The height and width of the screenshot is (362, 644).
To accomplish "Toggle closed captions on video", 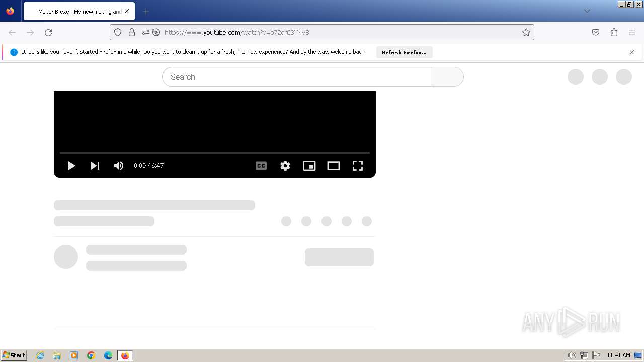I will (x=261, y=166).
